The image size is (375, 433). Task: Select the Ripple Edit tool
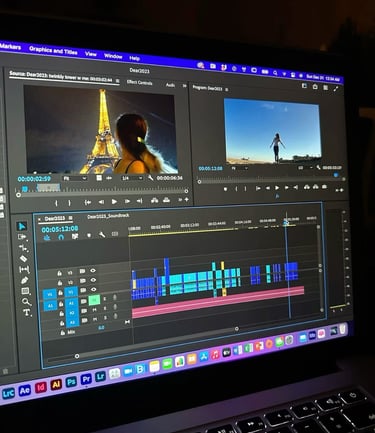click(x=23, y=248)
